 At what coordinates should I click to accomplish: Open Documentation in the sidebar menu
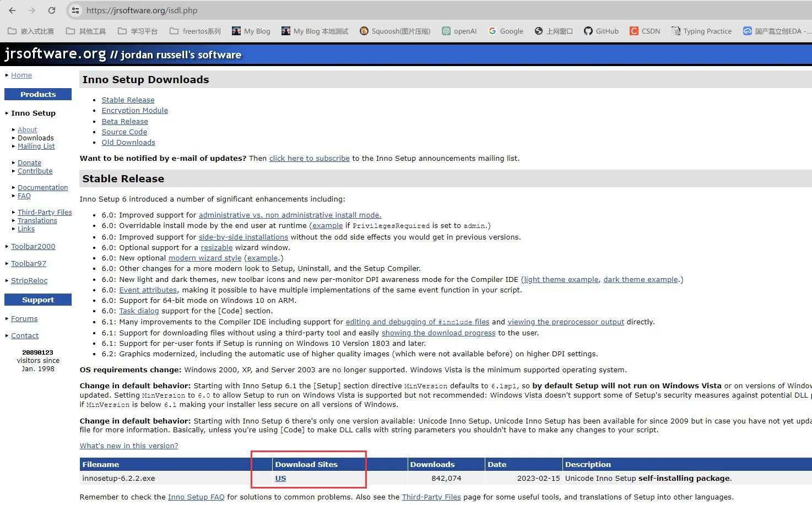42,188
